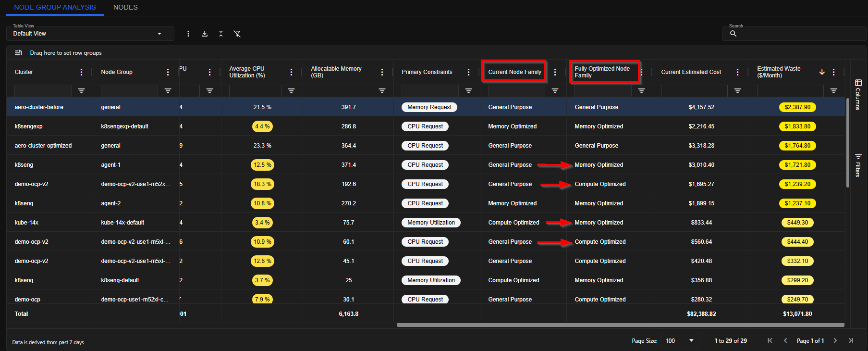Go to the next page arrow
This screenshot has width=868, height=351.
(x=835, y=340)
